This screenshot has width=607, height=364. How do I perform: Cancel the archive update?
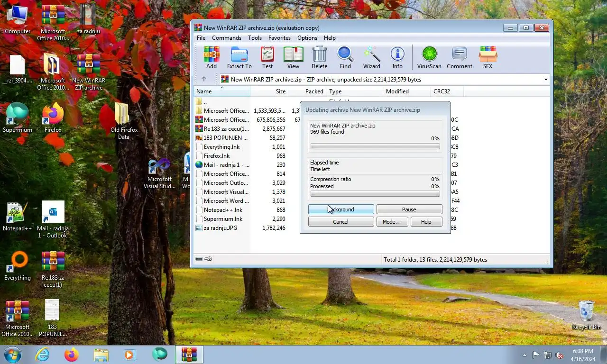[341, 222]
